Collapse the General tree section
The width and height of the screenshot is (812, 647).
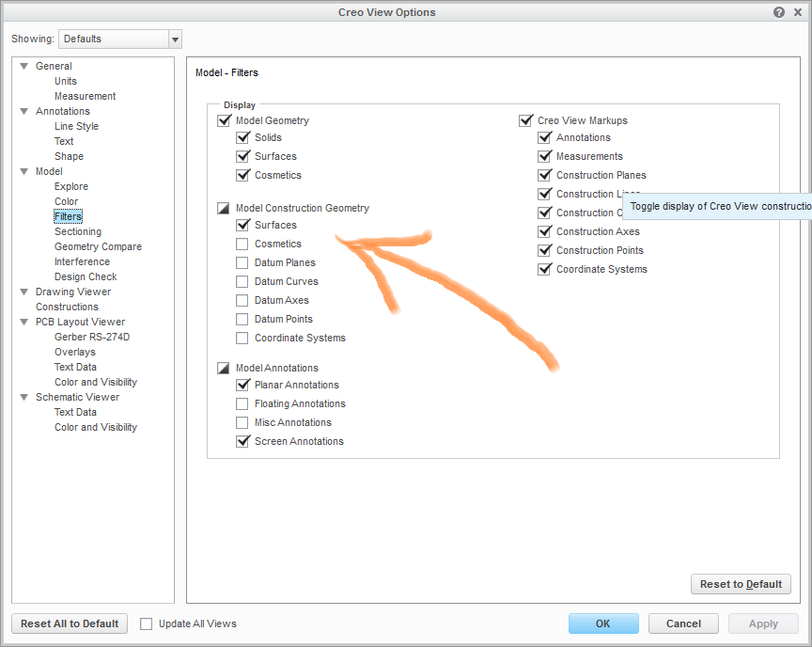click(x=23, y=66)
